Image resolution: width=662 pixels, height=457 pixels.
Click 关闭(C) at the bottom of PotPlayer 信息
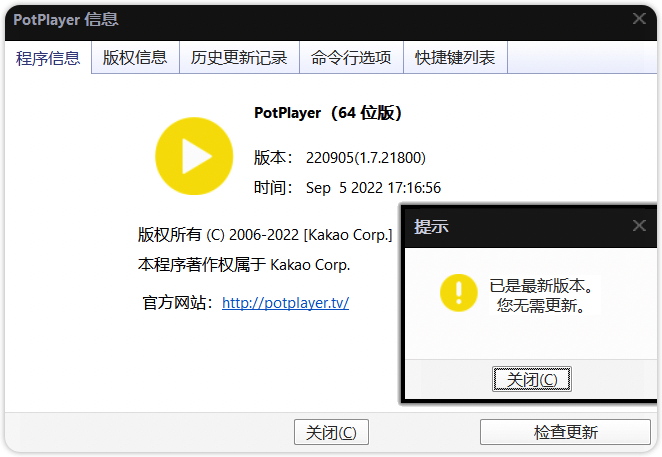(331, 432)
